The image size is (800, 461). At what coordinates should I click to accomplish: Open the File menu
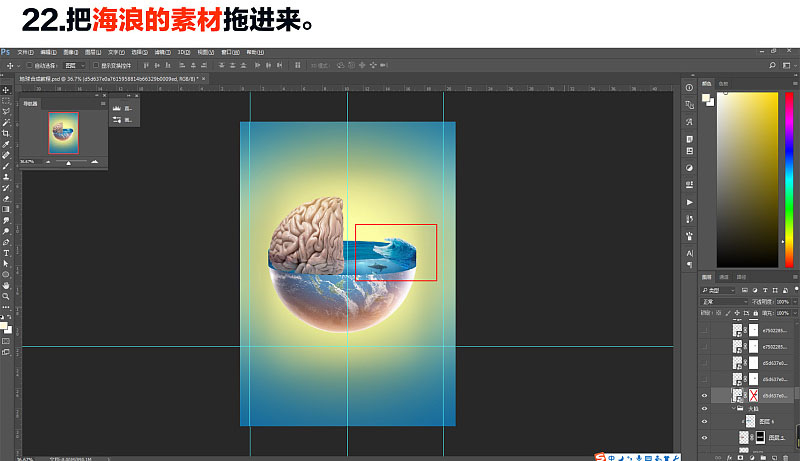click(26, 52)
